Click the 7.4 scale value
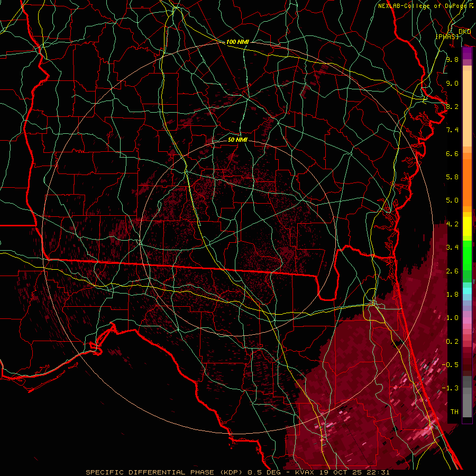This screenshot has height=476, width=476. [x=452, y=130]
